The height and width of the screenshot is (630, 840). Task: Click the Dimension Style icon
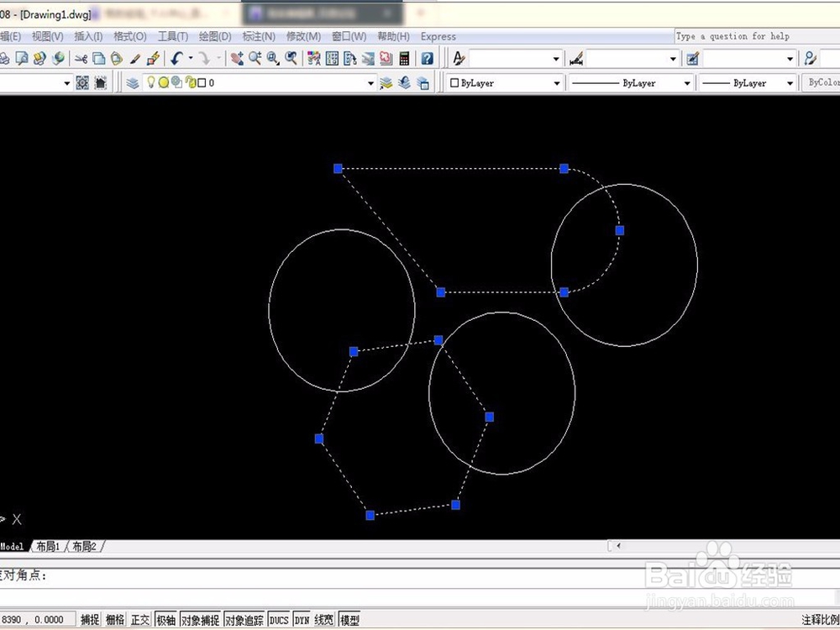[x=576, y=58]
